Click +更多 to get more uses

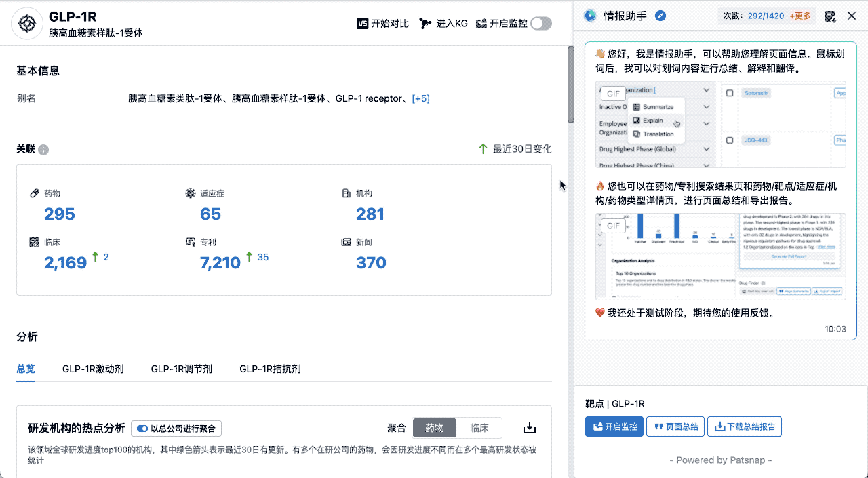coord(800,16)
